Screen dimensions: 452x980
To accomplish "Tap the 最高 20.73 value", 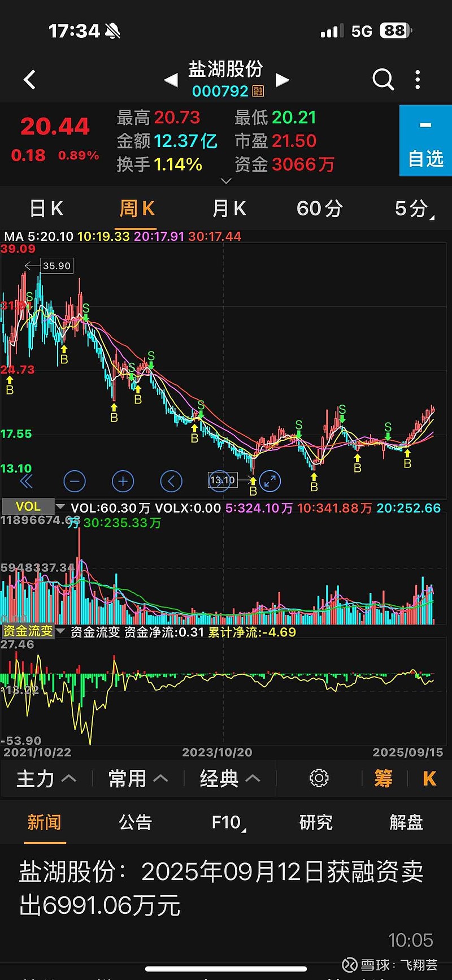I will click(177, 118).
